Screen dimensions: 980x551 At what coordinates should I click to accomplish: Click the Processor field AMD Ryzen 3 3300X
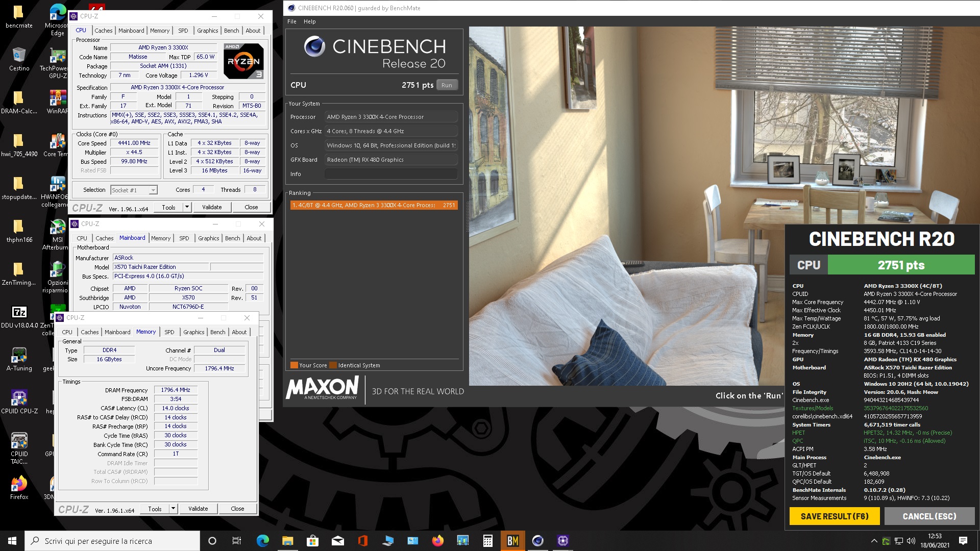click(391, 117)
